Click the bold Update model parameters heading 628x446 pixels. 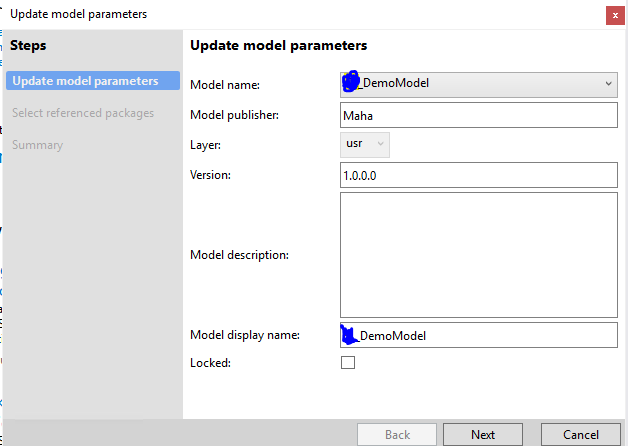pos(278,45)
